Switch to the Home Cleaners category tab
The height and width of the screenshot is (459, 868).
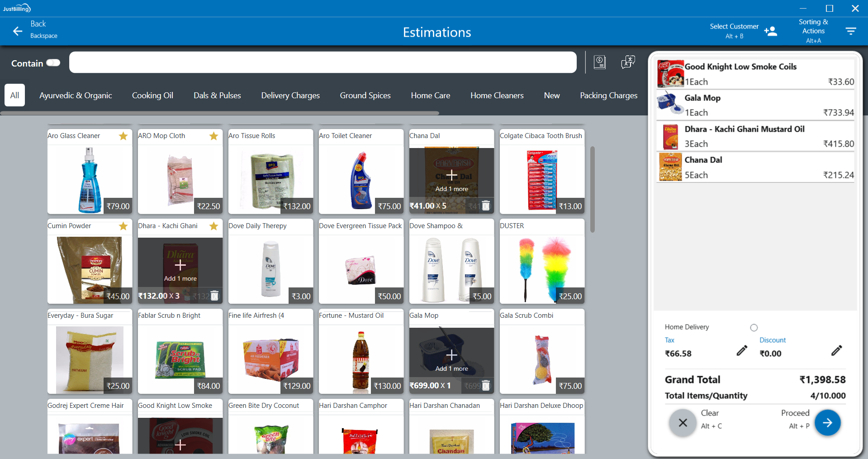point(497,96)
